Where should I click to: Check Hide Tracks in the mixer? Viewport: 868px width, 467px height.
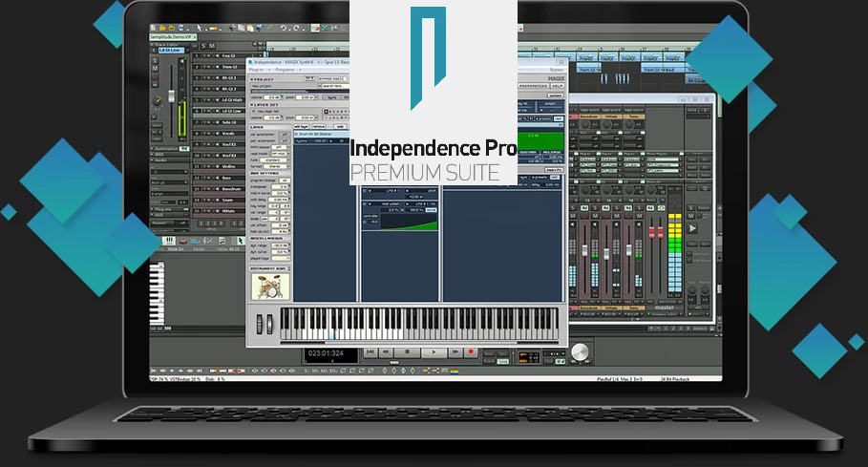point(689,254)
